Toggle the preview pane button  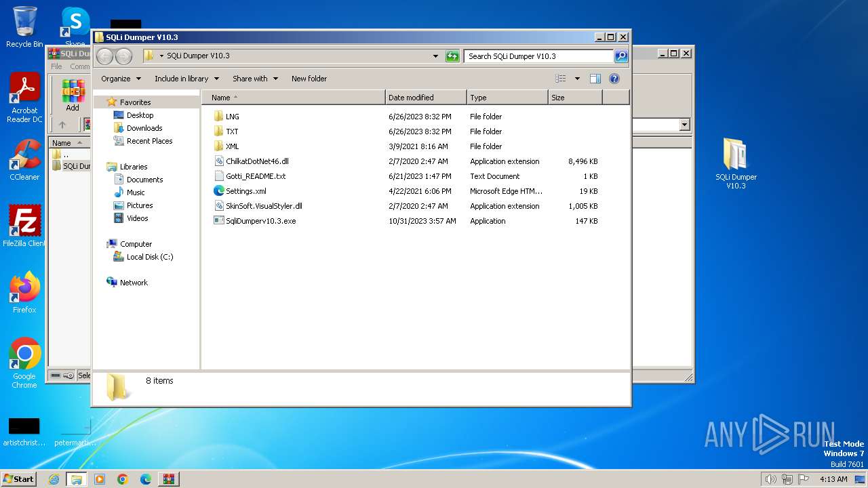595,79
